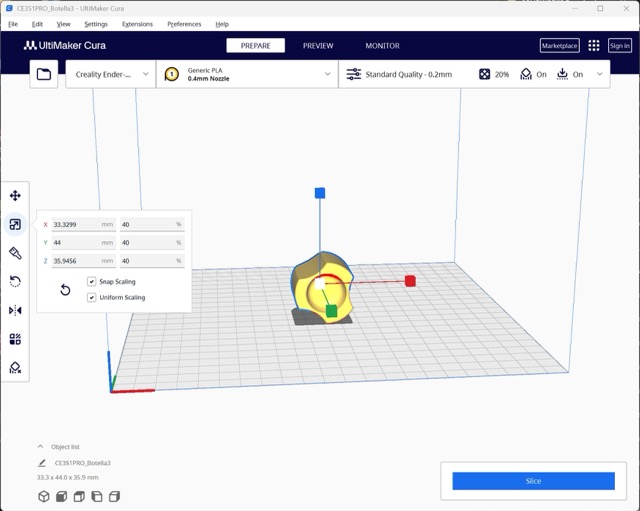640x511 pixels.
Task: Switch to right side view cube
Action: (114, 496)
